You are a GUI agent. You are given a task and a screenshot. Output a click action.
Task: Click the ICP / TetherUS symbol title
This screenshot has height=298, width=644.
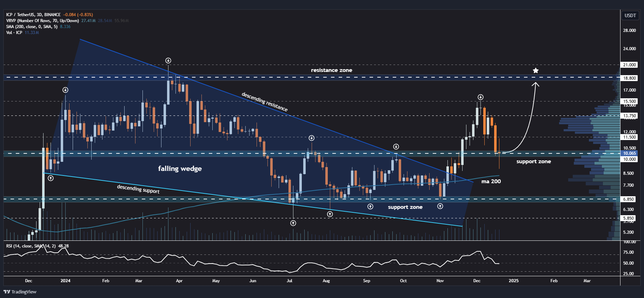(33, 15)
